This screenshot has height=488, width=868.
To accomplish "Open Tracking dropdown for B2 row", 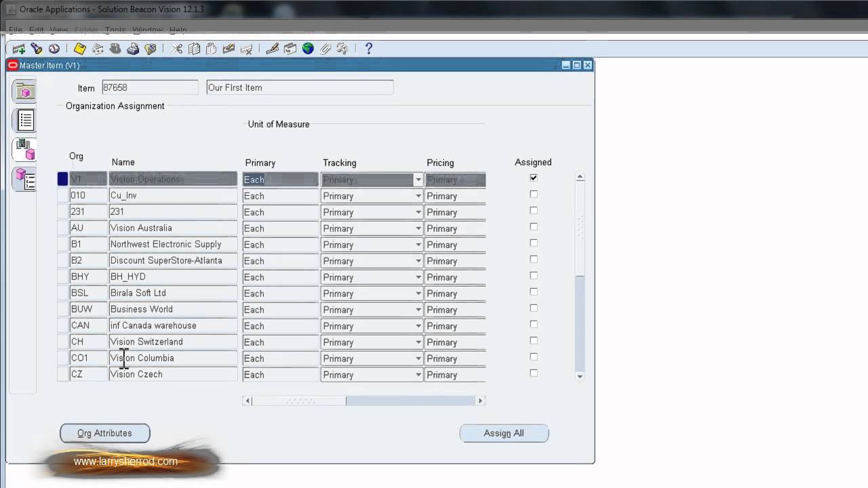I will pos(418,261).
